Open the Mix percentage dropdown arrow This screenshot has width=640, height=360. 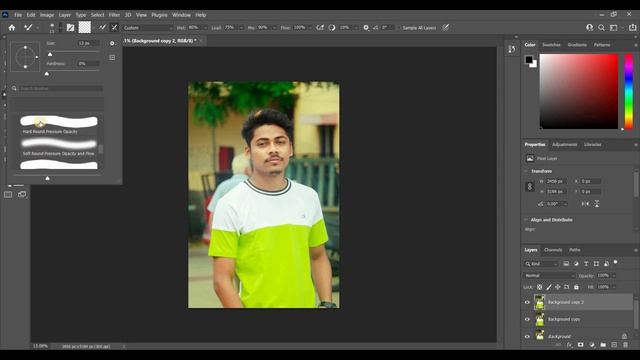coord(274,28)
